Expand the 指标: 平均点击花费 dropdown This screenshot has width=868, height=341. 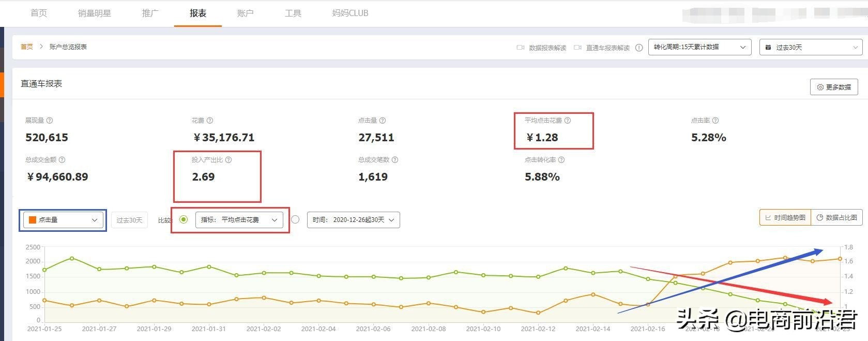(x=239, y=220)
